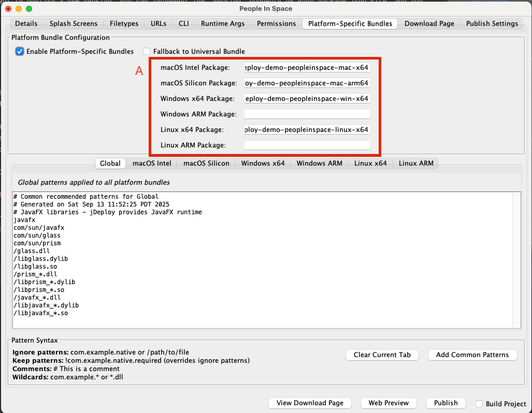Click the Publish button
This screenshot has width=532, height=413.
(x=445, y=403)
